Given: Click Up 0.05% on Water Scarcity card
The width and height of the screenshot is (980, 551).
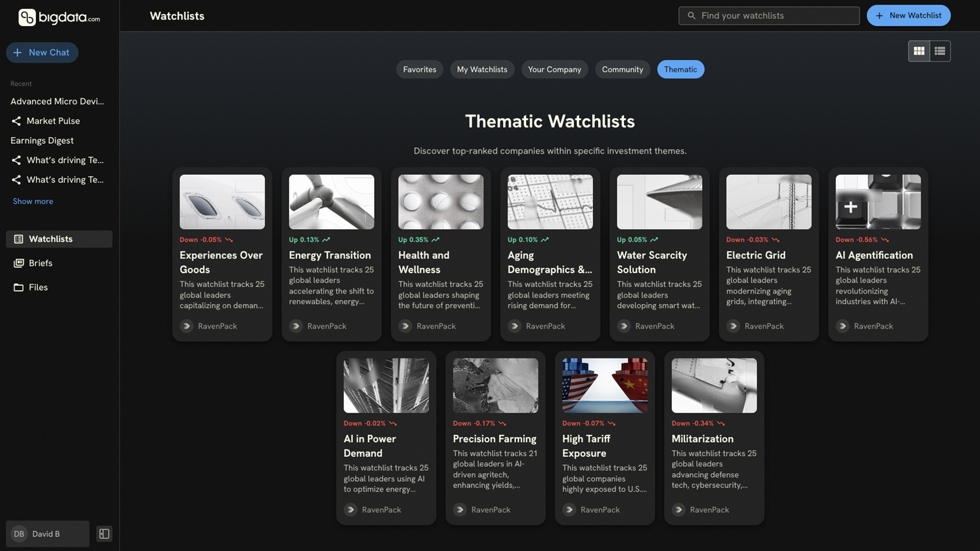Looking at the screenshot, I should [x=631, y=240].
